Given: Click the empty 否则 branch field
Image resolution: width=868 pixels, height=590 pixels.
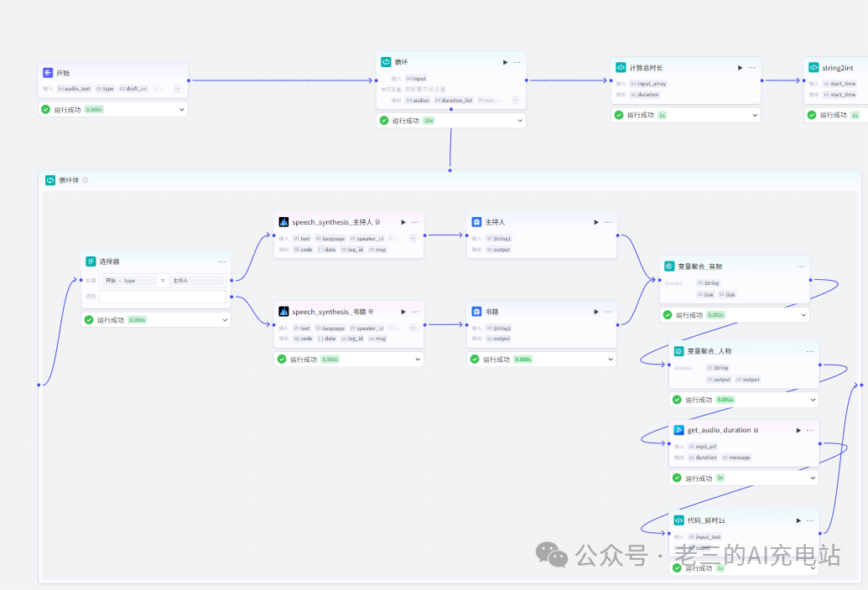Looking at the screenshot, I should [x=163, y=297].
